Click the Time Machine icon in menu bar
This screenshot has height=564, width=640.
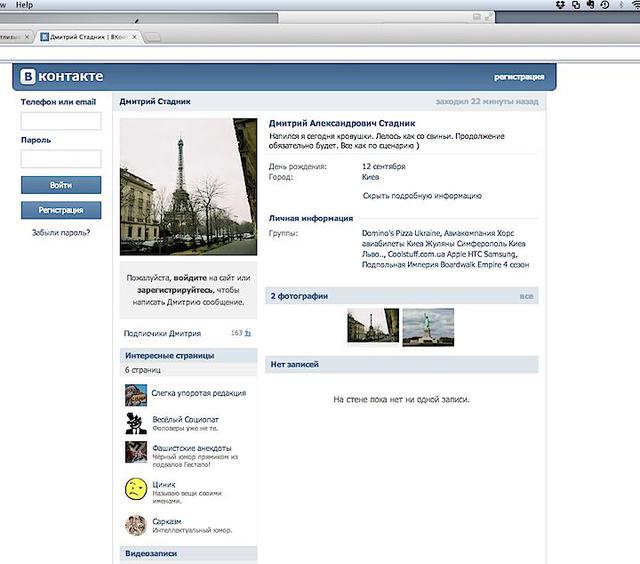tap(604, 5)
